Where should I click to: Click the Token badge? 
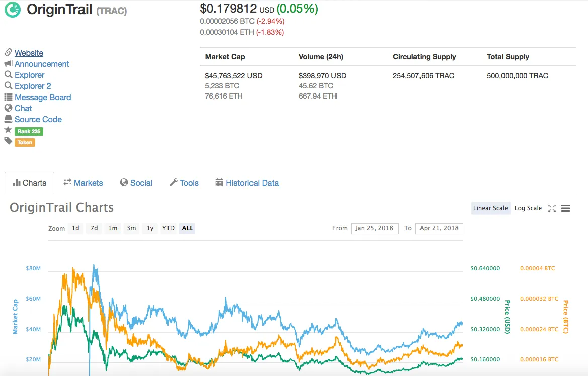coord(25,142)
